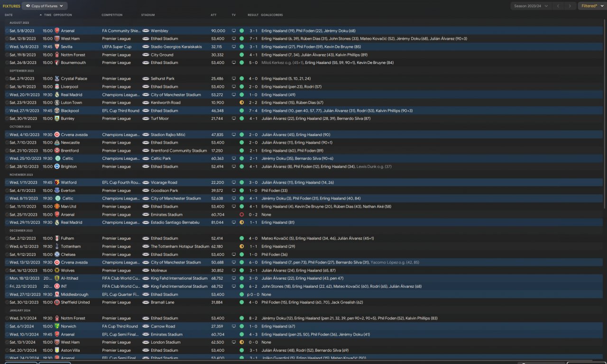Click the Wolves club badge
Image resolution: width=607 pixels, height=364 pixels.
(57, 270)
